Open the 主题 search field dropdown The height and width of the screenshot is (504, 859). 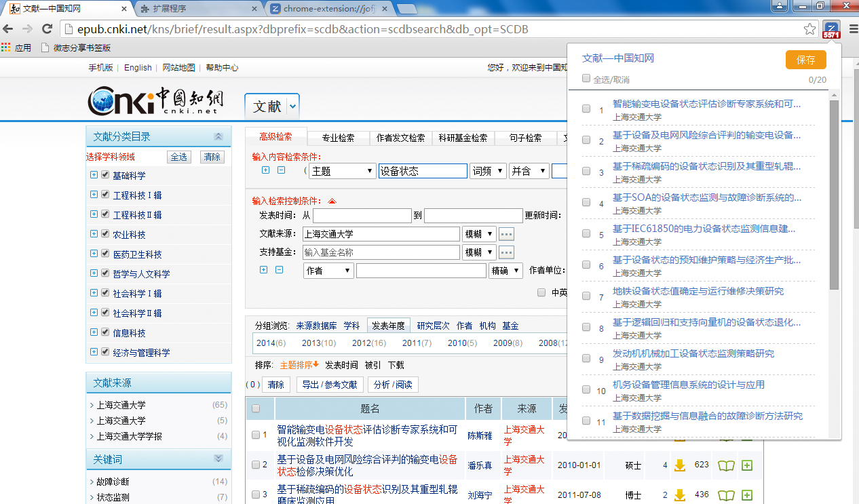point(342,171)
